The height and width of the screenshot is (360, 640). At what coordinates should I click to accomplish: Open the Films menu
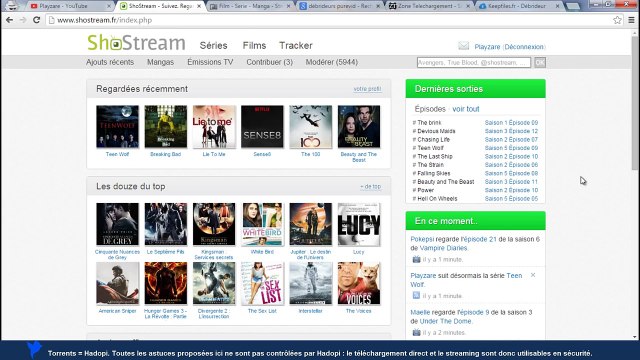click(x=254, y=46)
